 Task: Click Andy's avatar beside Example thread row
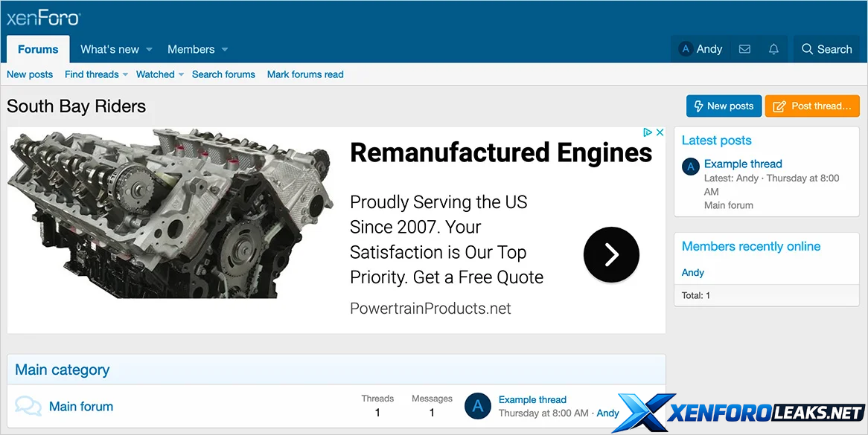point(478,406)
